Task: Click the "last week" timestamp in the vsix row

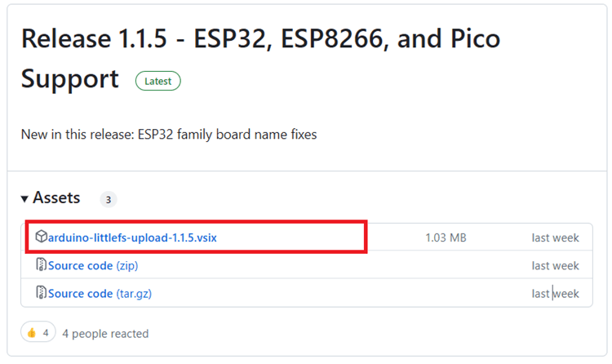Action: click(555, 237)
